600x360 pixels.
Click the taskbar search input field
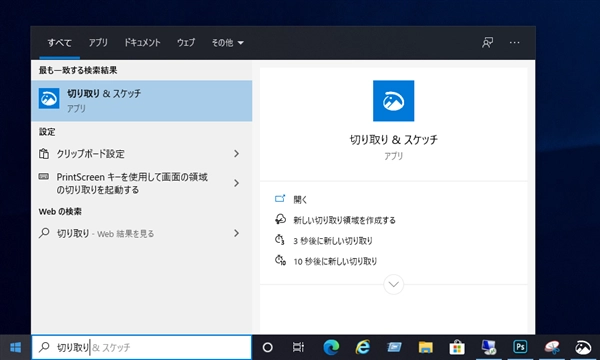coord(142,347)
